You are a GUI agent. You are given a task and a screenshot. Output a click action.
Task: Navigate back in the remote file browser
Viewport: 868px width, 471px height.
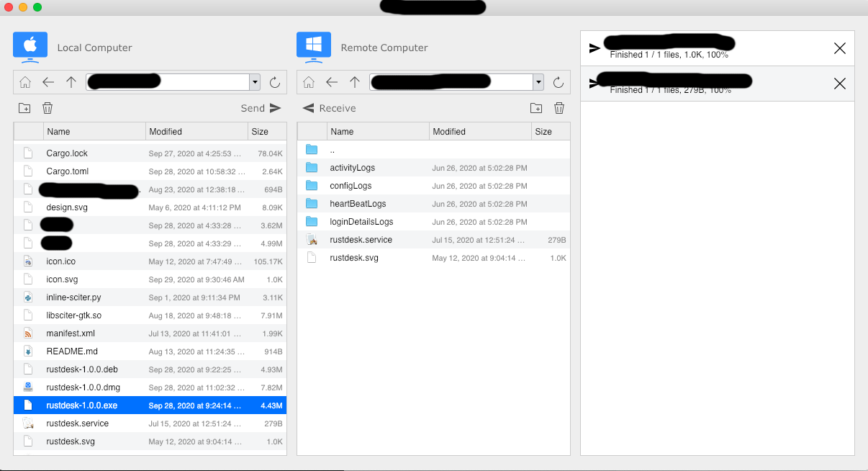click(332, 82)
